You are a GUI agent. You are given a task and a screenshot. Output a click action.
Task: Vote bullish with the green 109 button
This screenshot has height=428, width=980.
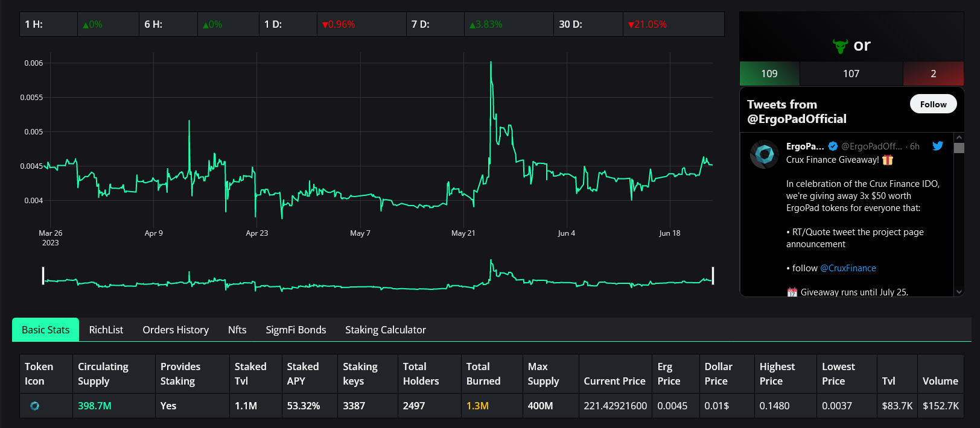pos(769,74)
